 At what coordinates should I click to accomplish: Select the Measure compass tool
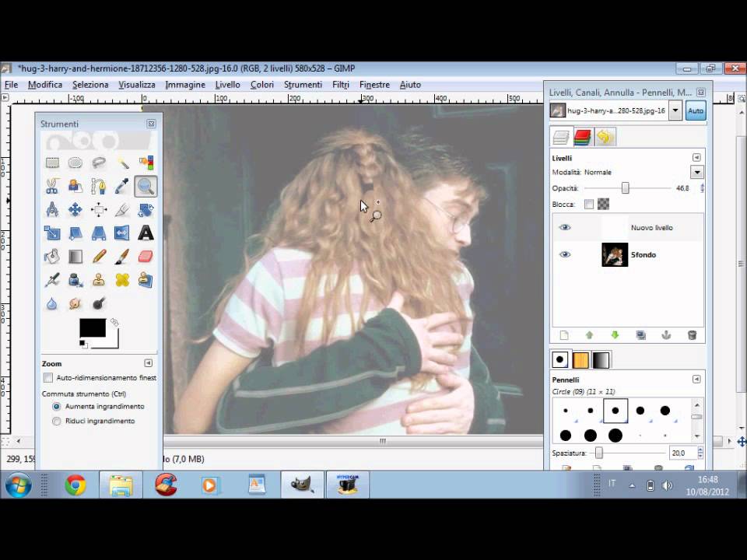pos(52,209)
